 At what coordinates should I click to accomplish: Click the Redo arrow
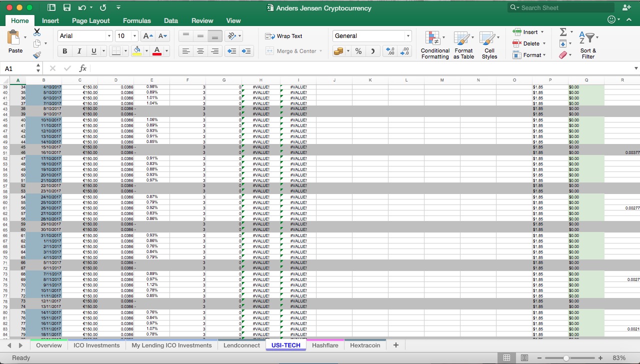click(x=103, y=7)
